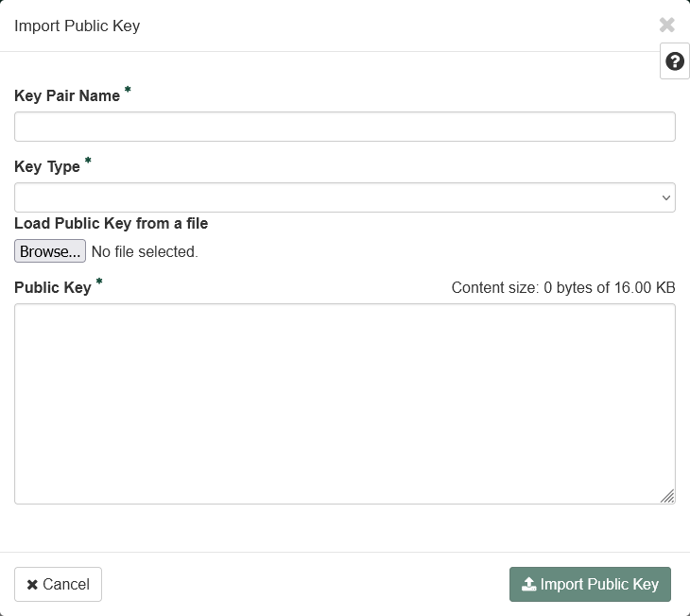
Task: Click inside the Public Key text area
Action: pos(344,403)
